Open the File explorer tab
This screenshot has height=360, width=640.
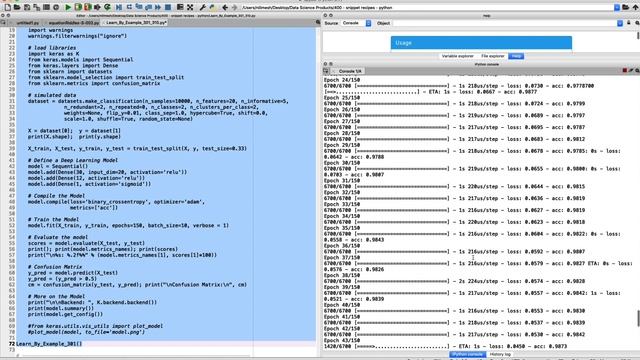(492, 56)
